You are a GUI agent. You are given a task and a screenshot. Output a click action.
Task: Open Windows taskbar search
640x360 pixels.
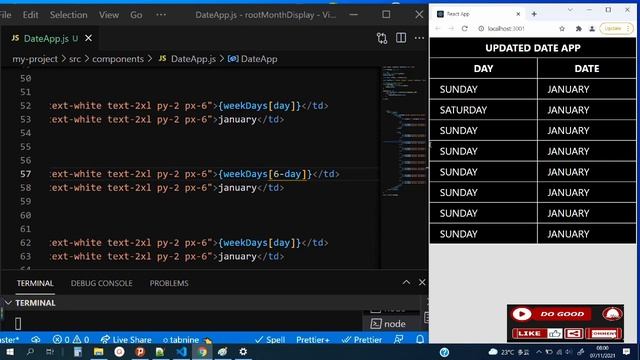(x=30, y=352)
